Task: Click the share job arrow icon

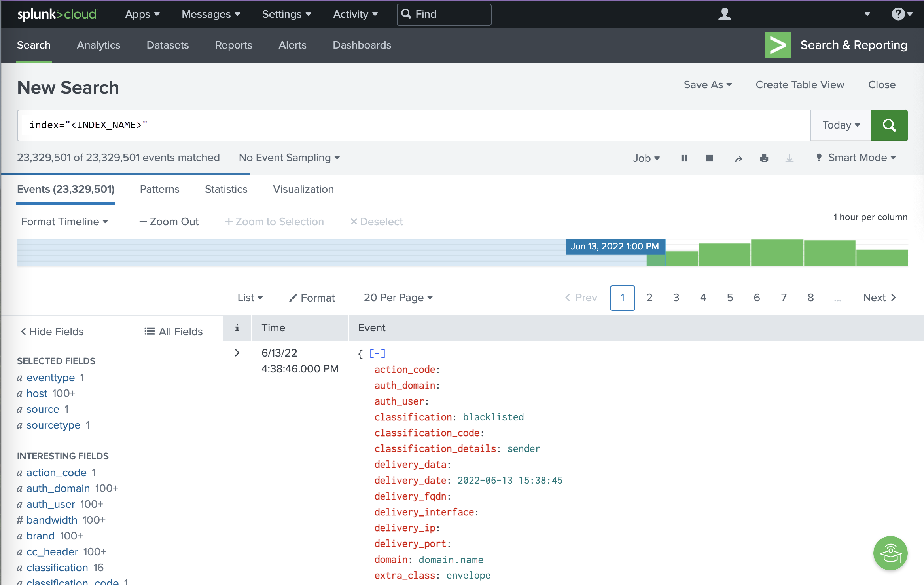Action: pyautogui.click(x=738, y=159)
